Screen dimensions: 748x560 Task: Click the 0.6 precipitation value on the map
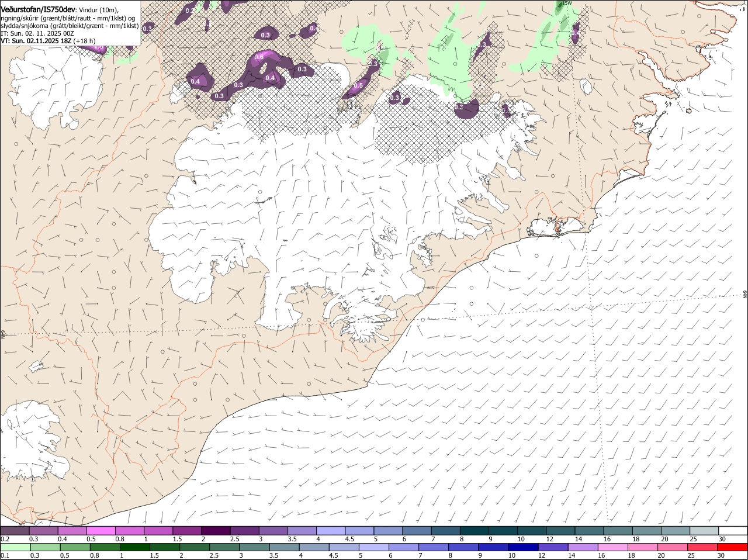259,56
